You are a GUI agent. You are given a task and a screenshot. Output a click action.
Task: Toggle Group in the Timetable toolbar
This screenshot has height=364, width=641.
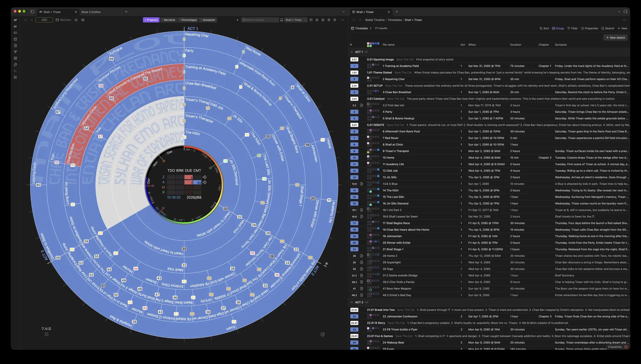tap(558, 28)
